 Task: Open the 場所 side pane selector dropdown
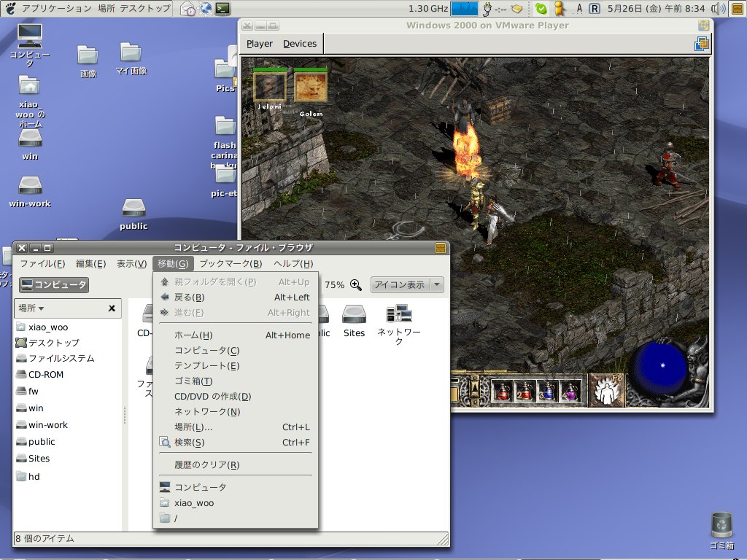[31, 308]
